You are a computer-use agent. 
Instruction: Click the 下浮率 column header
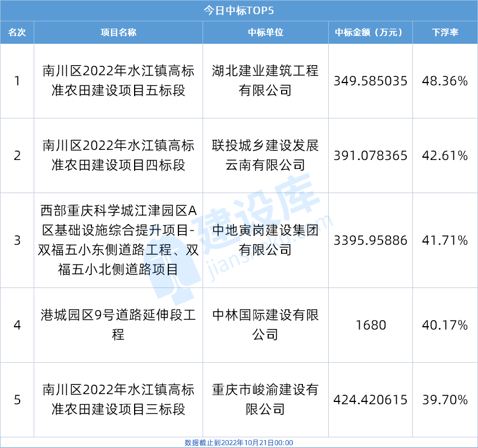click(445, 33)
